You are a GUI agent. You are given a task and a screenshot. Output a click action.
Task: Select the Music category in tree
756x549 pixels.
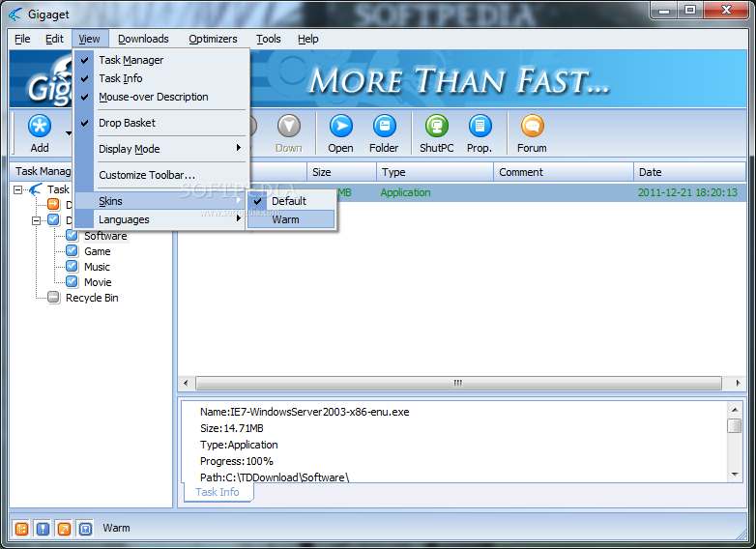[97, 267]
